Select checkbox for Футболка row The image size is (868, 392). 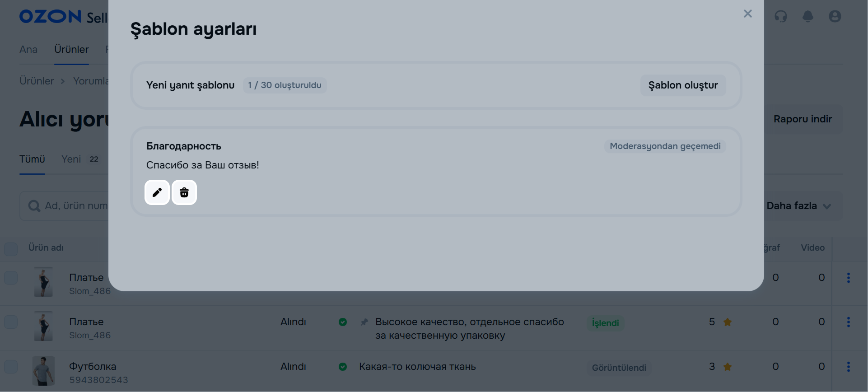pos(11,367)
